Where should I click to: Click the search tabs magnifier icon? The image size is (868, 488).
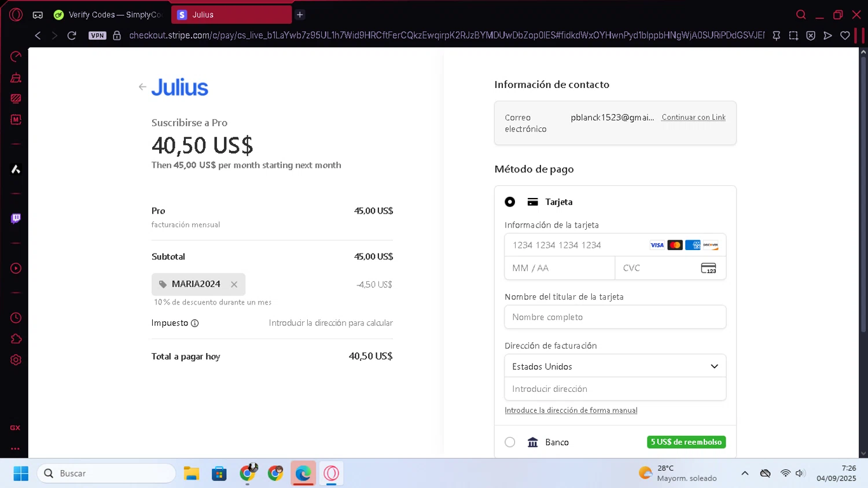[801, 14]
